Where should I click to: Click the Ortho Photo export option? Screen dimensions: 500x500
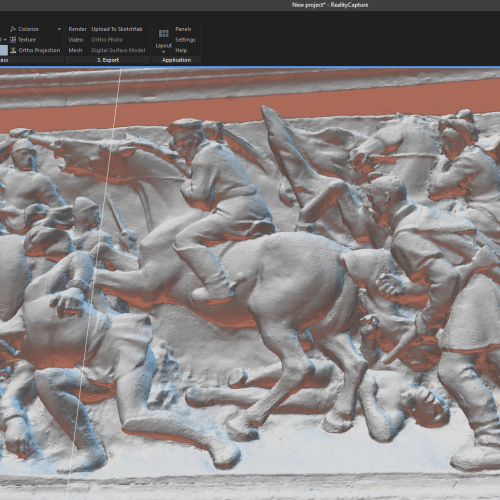click(107, 40)
